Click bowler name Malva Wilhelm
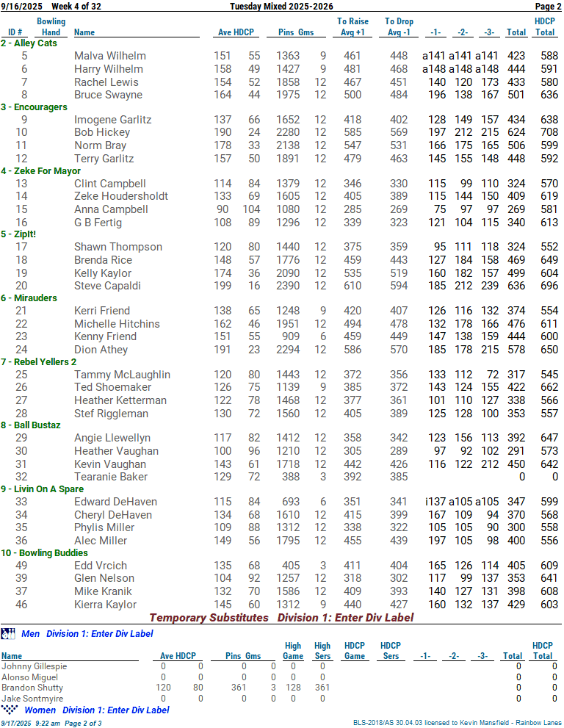564x728 pixels. pos(110,56)
